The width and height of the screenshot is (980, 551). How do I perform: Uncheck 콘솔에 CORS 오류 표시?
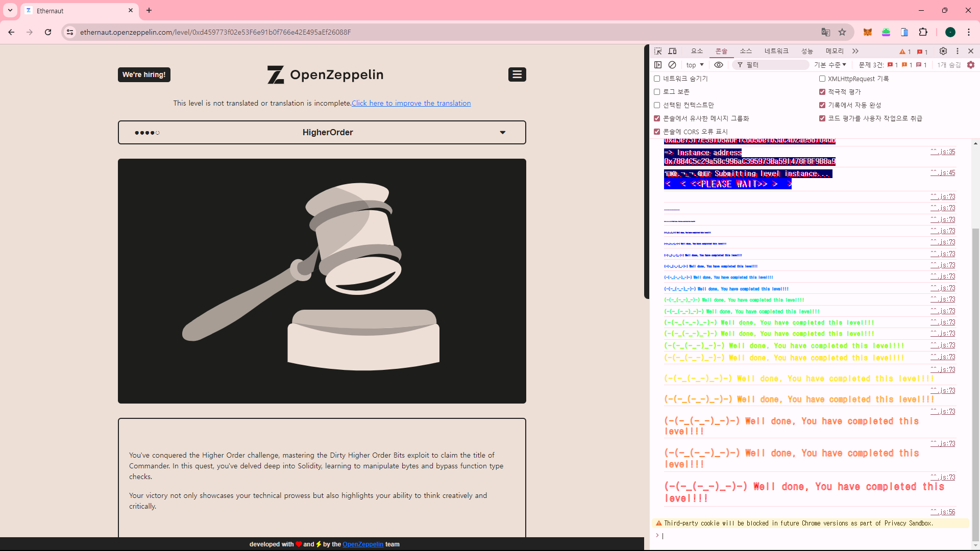[657, 132]
